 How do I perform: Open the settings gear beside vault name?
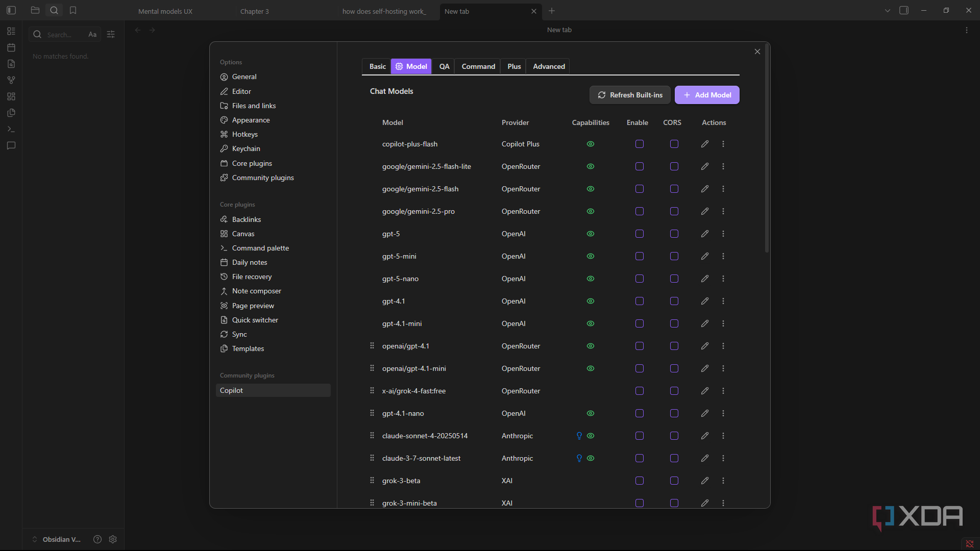coord(113,539)
